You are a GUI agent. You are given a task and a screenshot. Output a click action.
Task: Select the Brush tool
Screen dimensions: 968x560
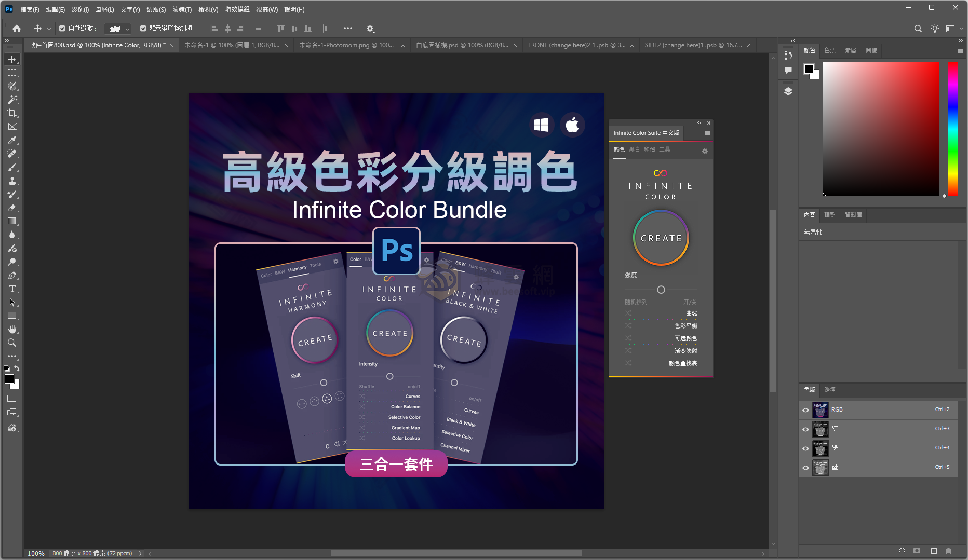12,167
